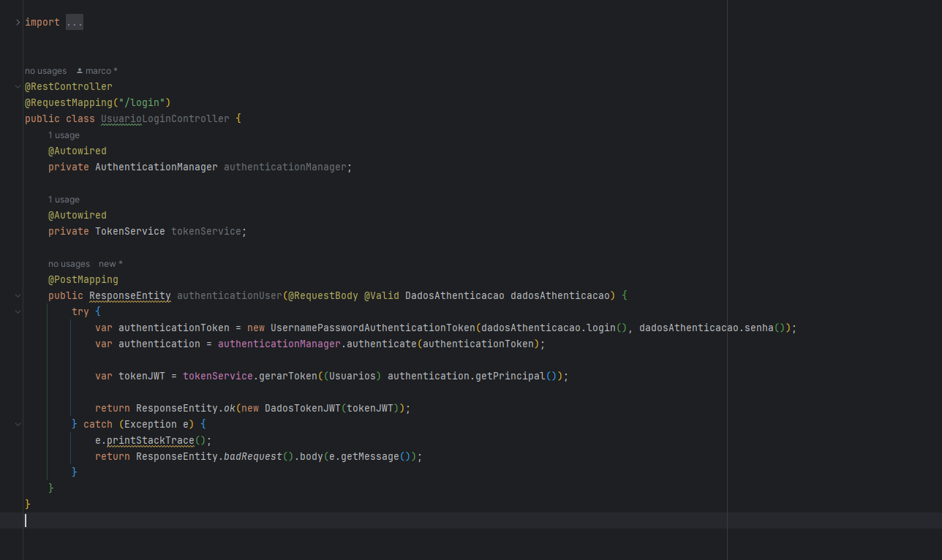Click the authenticationUser method name
Viewport: 942px width, 560px height.
point(230,296)
